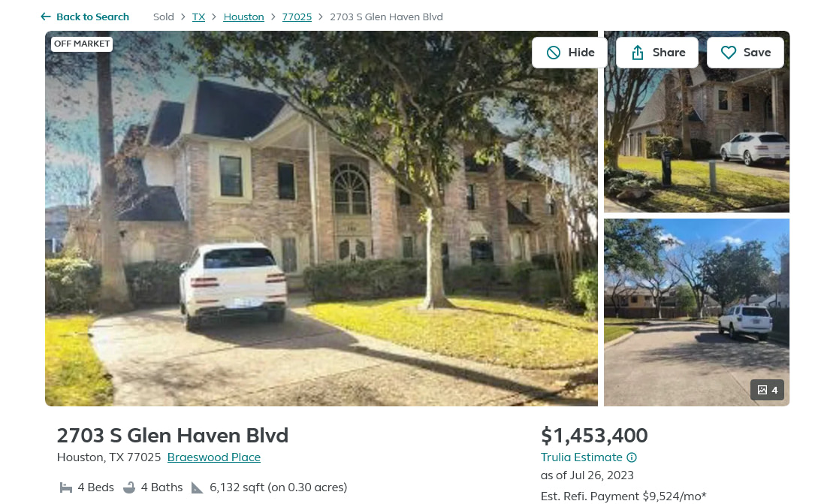Go Back to Search
The image size is (818, 504).
pos(85,17)
